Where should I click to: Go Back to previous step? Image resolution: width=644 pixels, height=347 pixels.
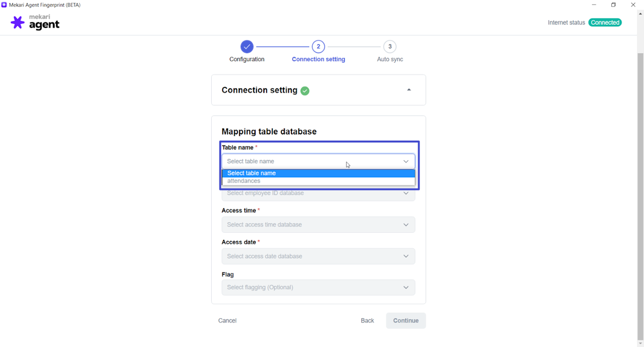(367, 321)
